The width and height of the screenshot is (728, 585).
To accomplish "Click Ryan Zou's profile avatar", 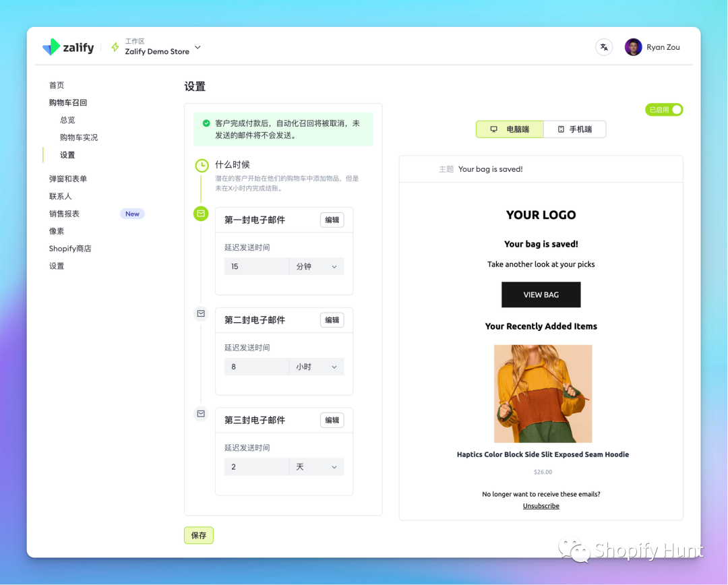I will pyautogui.click(x=632, y=47).
